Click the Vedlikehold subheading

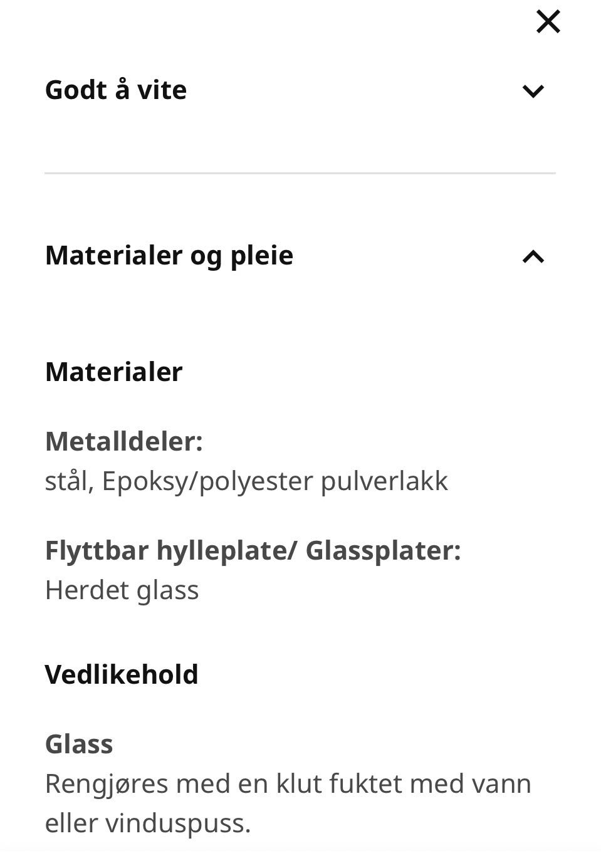coord(121,674)
